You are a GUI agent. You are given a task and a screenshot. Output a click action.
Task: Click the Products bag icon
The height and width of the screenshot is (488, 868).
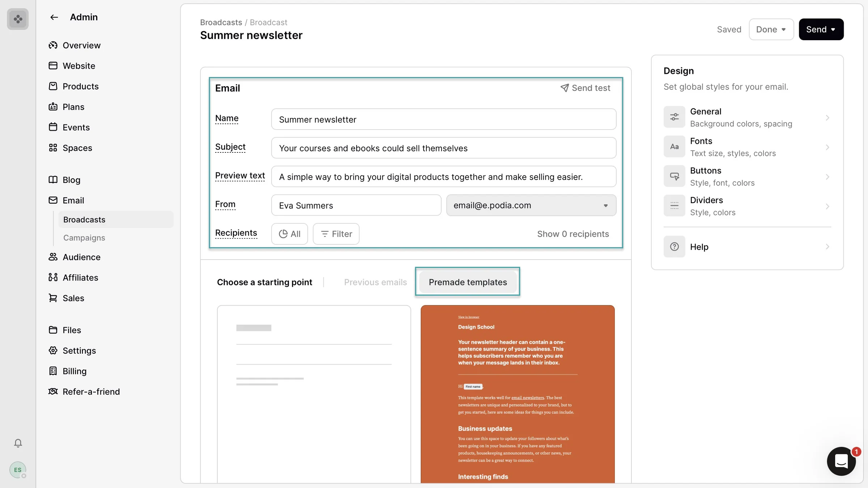[x=53, y=86]
